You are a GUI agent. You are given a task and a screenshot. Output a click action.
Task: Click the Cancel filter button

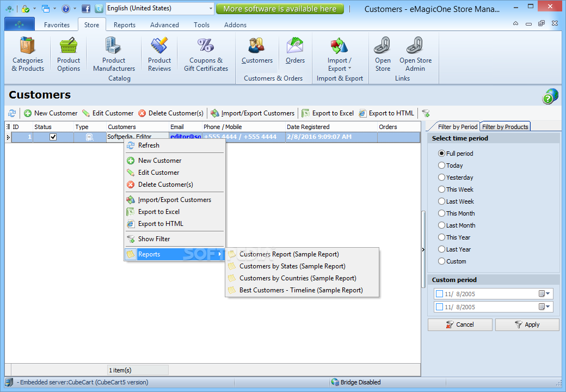[460, 324]
